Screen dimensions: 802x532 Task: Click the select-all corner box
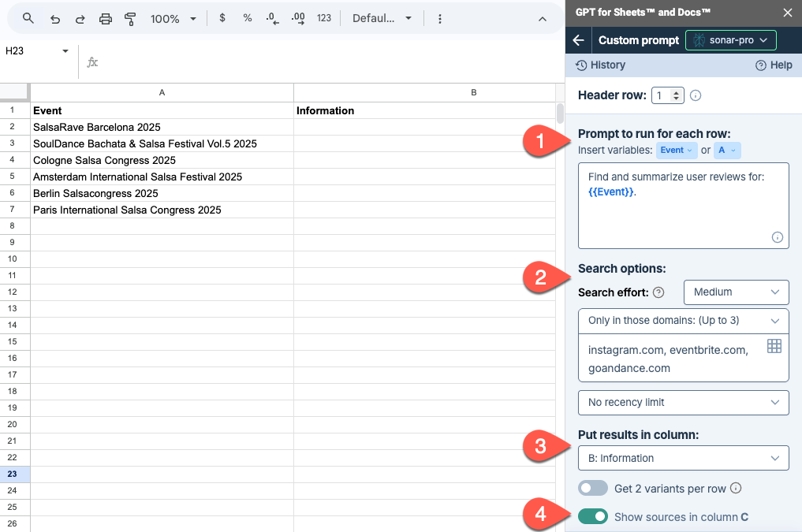pyautogui.click(x=14, y=92)
